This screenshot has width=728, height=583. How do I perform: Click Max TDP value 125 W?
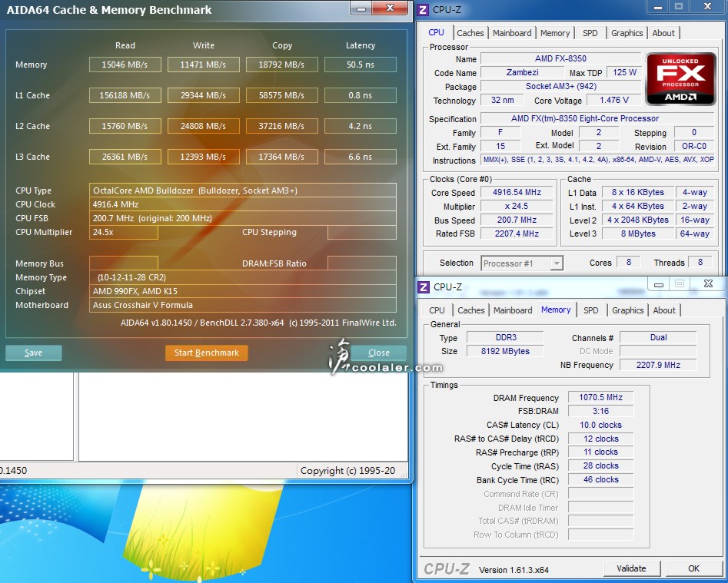point(624,72)
